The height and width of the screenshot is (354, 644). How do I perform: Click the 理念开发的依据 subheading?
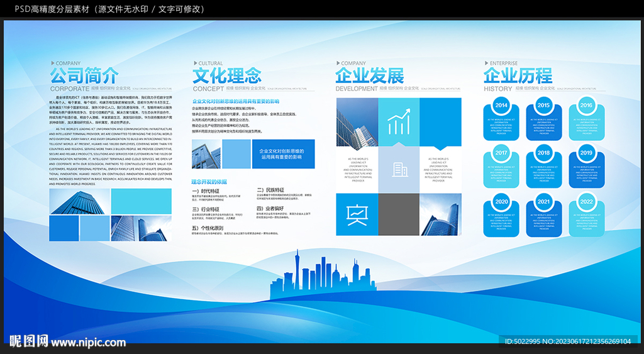point(209,182)
